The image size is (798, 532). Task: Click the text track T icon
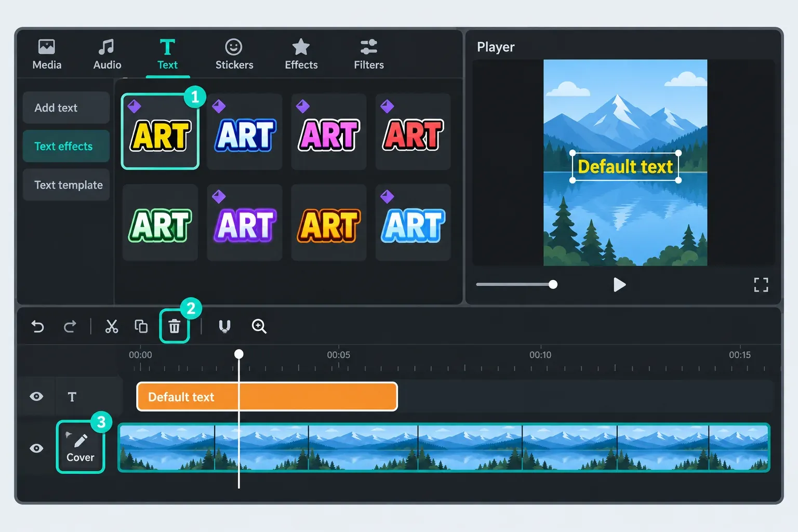72,397
